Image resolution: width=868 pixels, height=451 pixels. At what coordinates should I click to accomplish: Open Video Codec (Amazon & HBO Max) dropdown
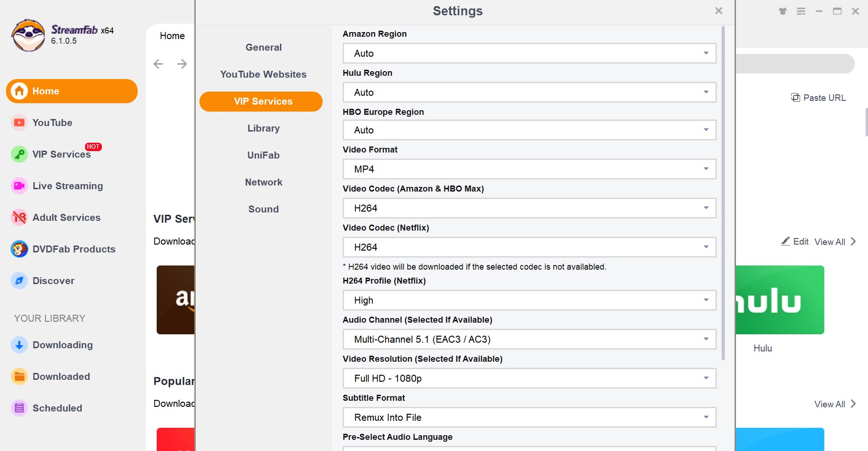click(530, 208)
